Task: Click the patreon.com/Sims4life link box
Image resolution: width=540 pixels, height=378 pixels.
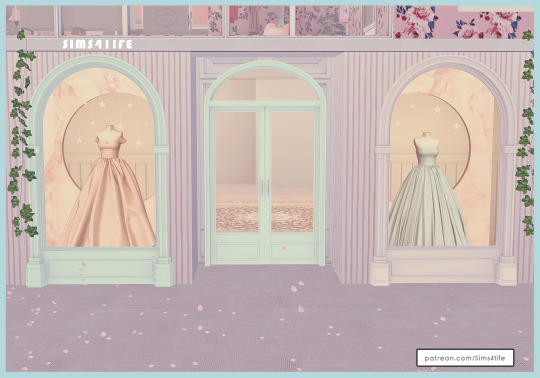Action: [x=465, y=358]
